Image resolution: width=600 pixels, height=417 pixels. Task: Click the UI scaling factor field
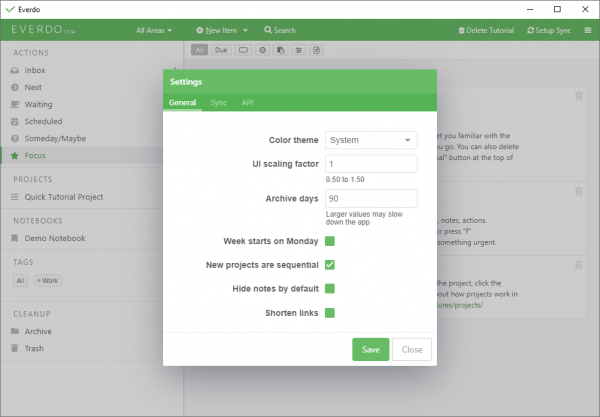[x=371, y=164]
